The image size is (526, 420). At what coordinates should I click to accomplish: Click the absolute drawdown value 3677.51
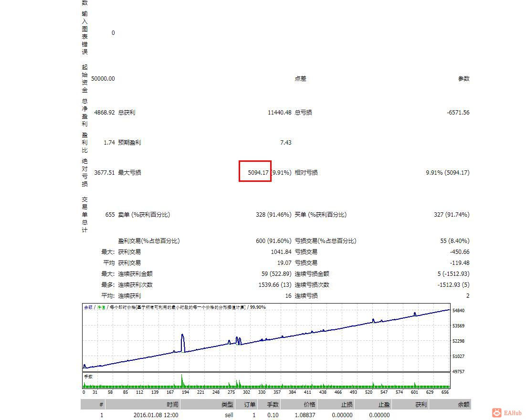click(x=105, y=172)
